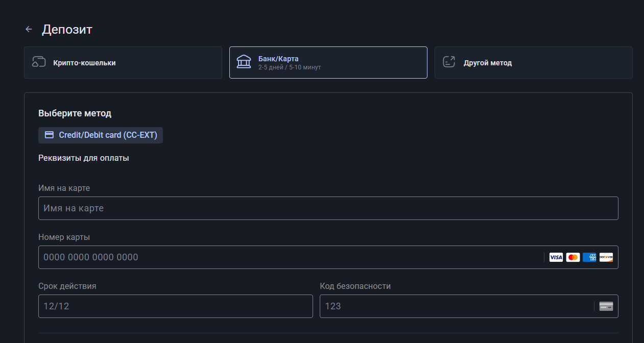Image resolution: width=644 pixels, height=343 pixels.
Task: Open the Другой метод tab
Action: click(x=534, y=63)
